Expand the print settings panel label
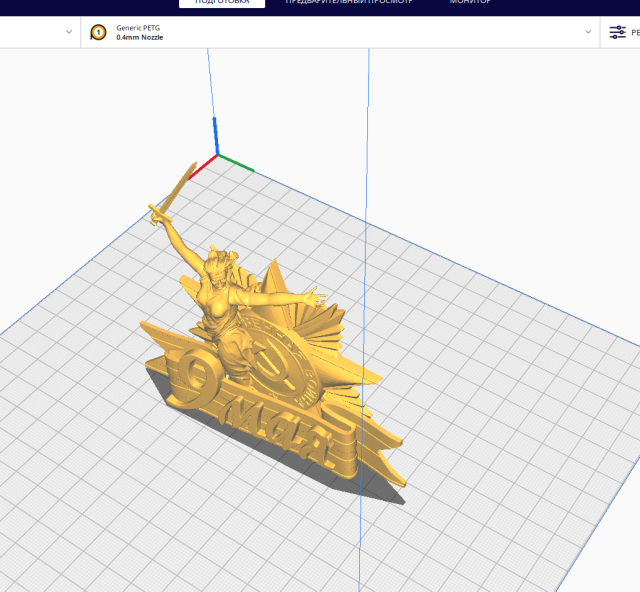This screenshot has width=640, height=592. click(634, 32)
